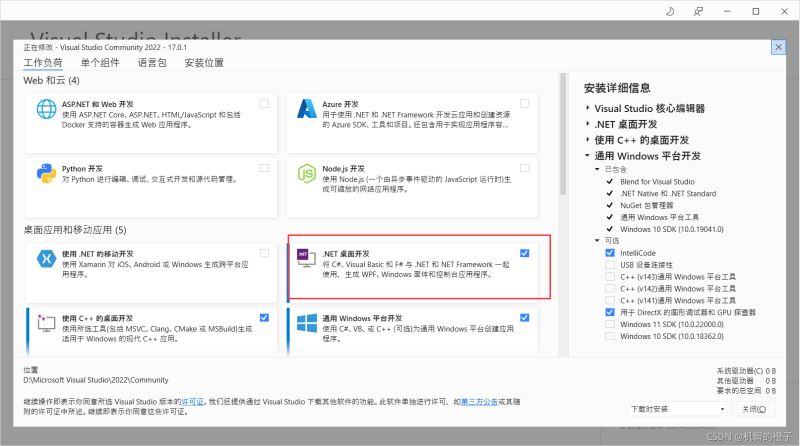Enable USB 设备连接性 optional component
Viewport: 800px width, 446px height.
point(610,264)
